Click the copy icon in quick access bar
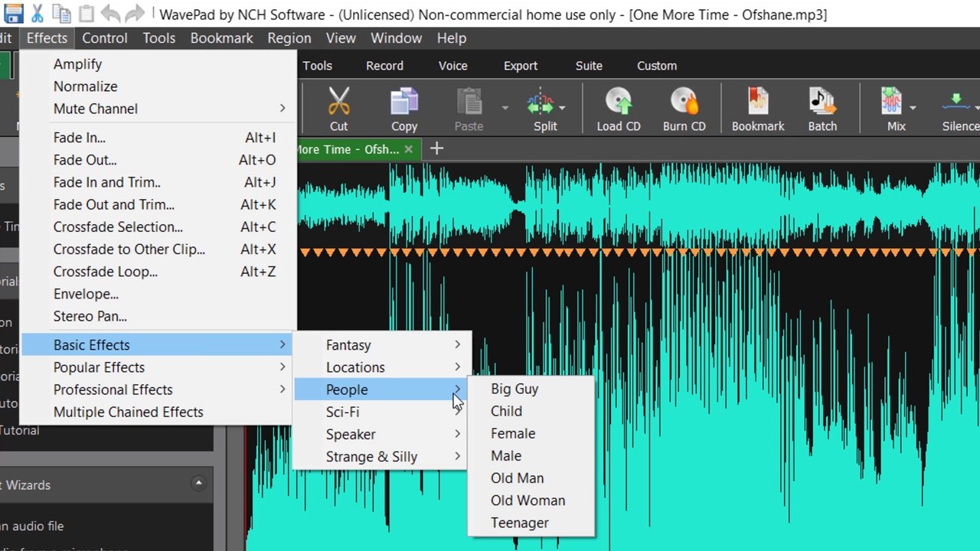 (62, 14)
